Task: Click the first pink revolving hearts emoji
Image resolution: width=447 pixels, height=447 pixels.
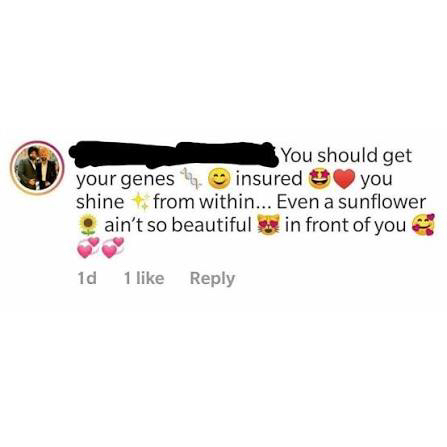Action: (x=88, y=248)
